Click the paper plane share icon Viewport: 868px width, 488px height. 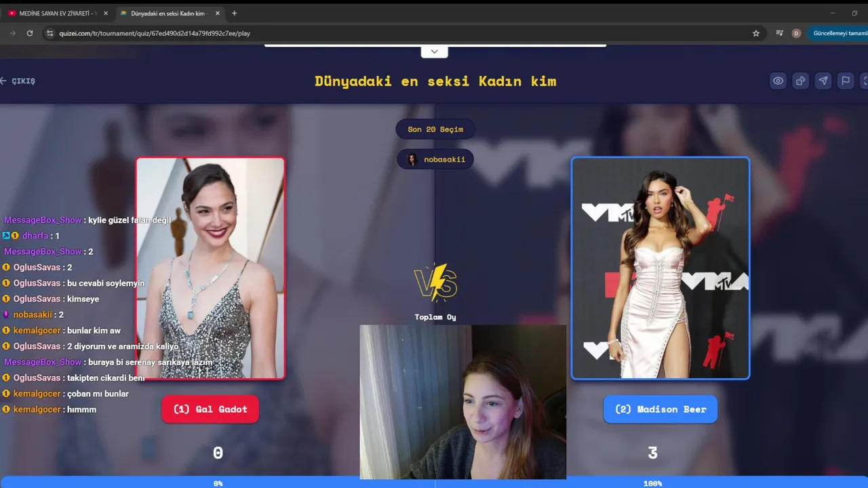point(823,81)
